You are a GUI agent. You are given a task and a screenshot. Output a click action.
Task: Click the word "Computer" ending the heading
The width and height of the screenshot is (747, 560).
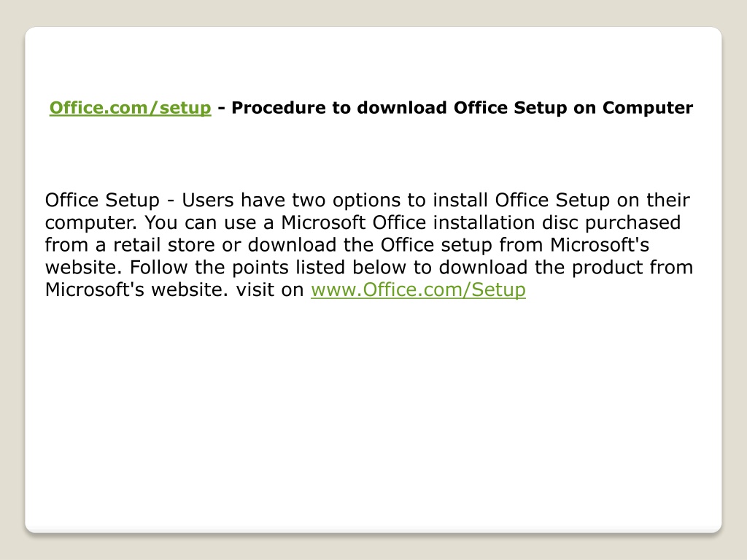648,108
